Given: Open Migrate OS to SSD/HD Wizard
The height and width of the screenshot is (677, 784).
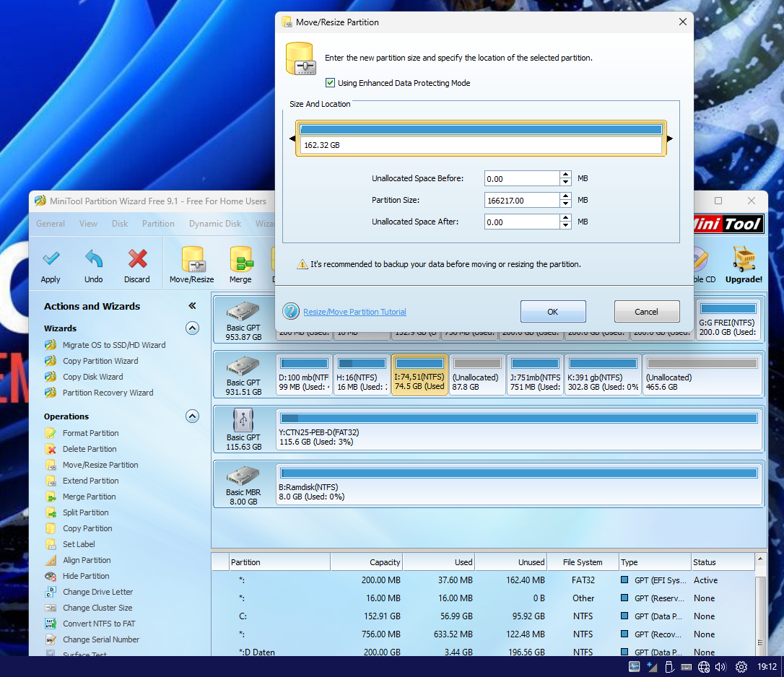Looking at the screenshot, I should pyautogui.click(x=114, y=345).
